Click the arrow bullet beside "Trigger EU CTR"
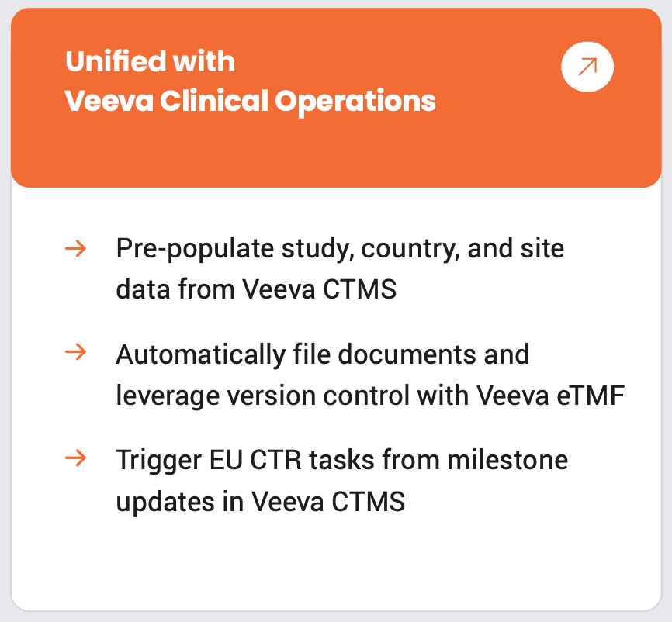This screenshot has height=622, width=672. (x=75, y=458)
